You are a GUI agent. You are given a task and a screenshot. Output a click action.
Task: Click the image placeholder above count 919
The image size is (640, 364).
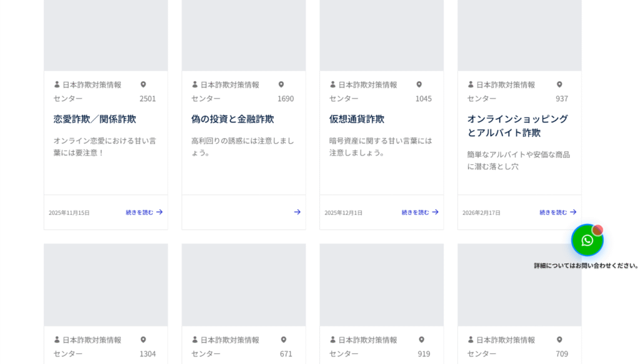tap(382, 285)
